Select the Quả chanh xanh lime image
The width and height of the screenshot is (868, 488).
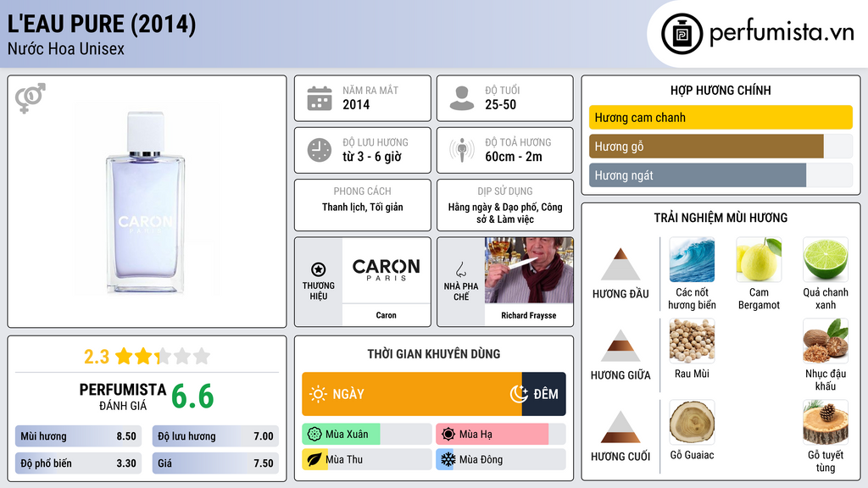point(826,259)
